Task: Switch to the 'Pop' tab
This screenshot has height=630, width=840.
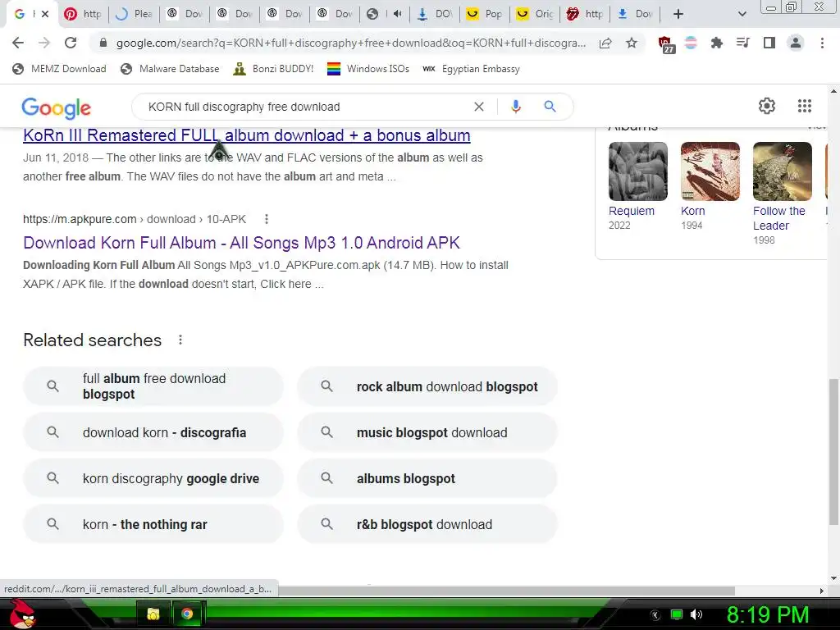Action: tap(484, 14)
